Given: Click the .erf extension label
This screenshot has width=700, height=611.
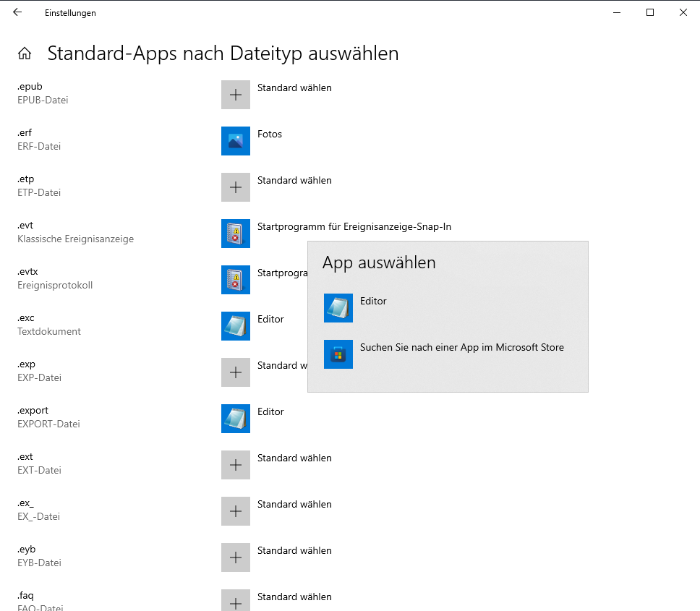Looking at the screenshot, I should (25, 132).
